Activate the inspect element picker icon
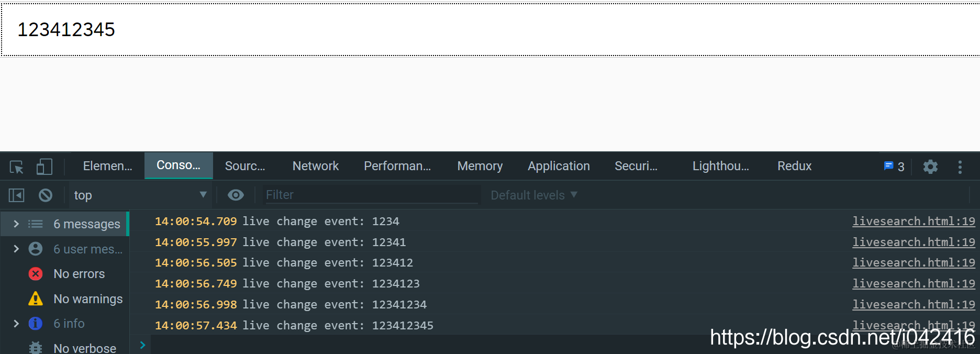Screen dimensions: 980x354 [x=17, y=167]
